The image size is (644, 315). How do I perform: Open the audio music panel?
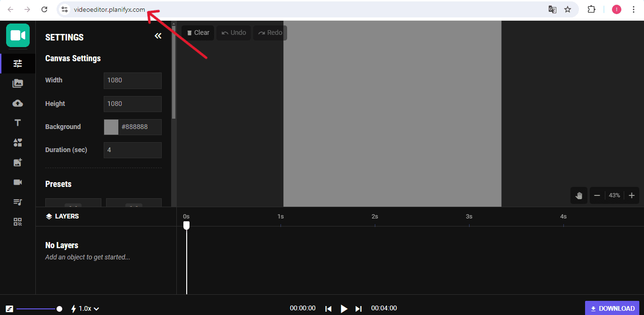click(x=18, y=202)
